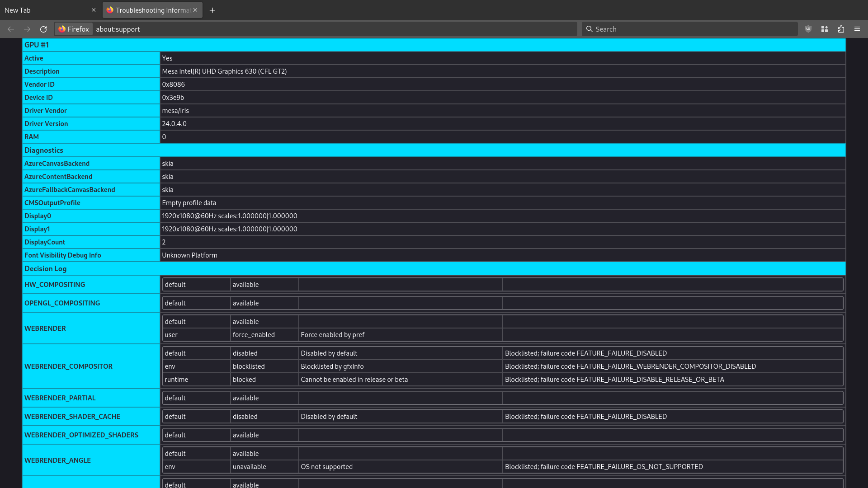Click the GPU #1 section header
The image size is (868, 488).
click(x=434, y=45)
